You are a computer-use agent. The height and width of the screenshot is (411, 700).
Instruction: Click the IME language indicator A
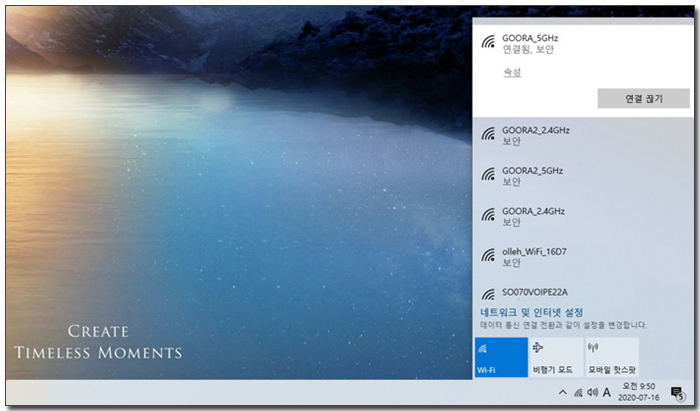[x=606, y=392]
